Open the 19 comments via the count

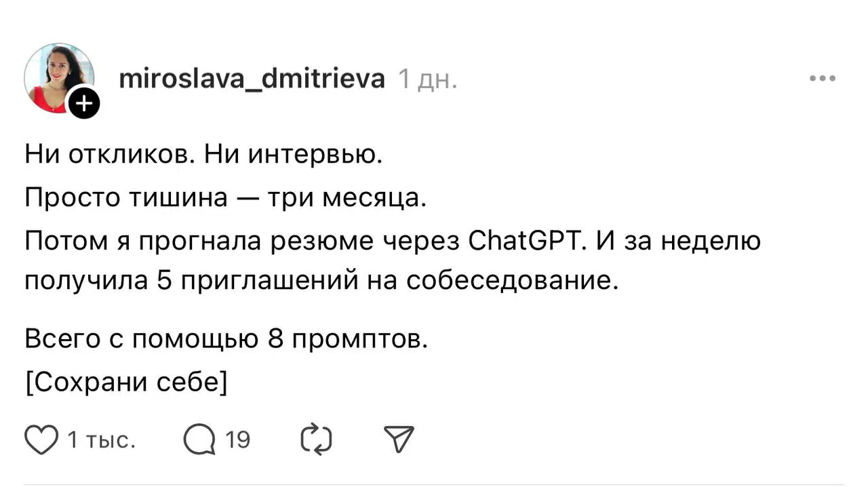coord(238,440)
